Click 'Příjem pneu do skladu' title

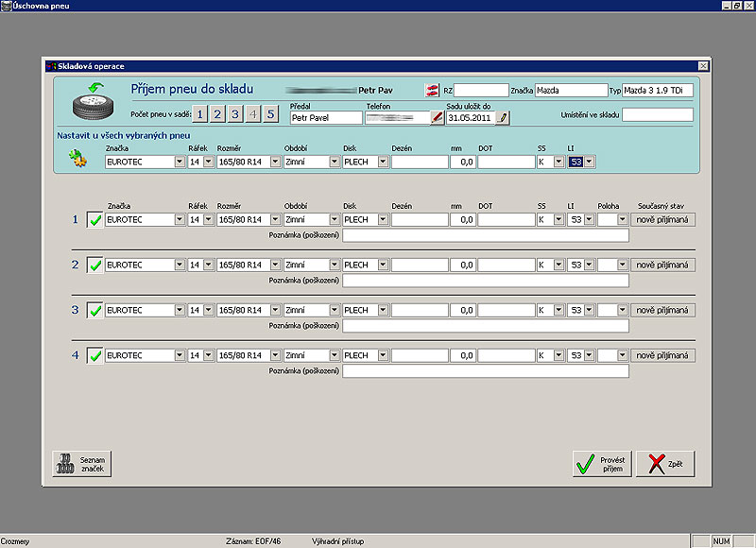coord(192,89)
